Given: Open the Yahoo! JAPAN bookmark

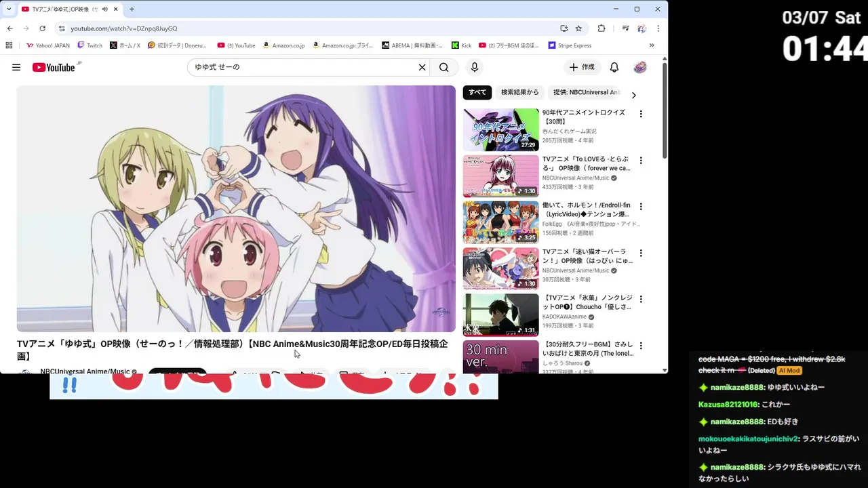Looking at the screenshot, I should click(x=48, y=45).
